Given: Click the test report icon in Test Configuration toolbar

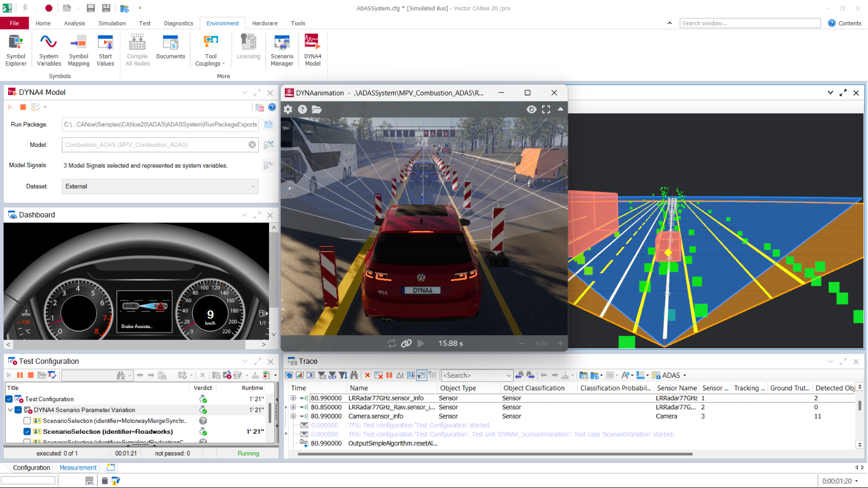Looking at the screenshot, I should coord(266,375).
